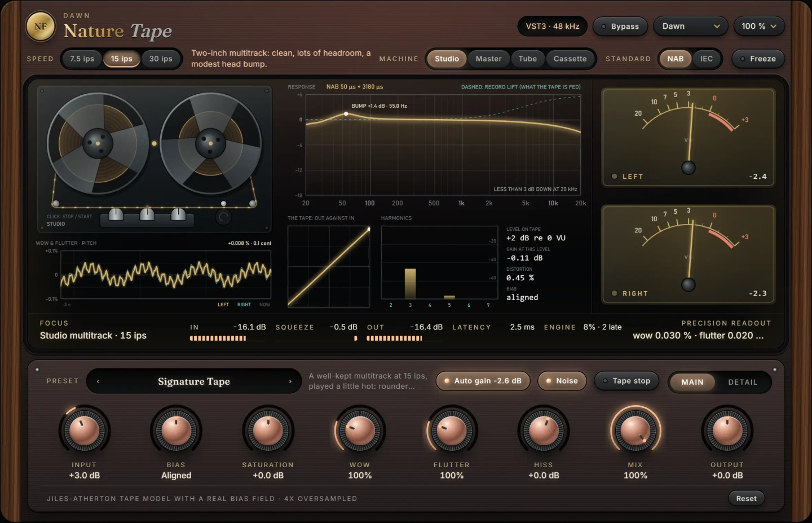This screenshot has width=812, height=523.
Task: Open the Signature Tape preset selector
Action: (194, 381)
